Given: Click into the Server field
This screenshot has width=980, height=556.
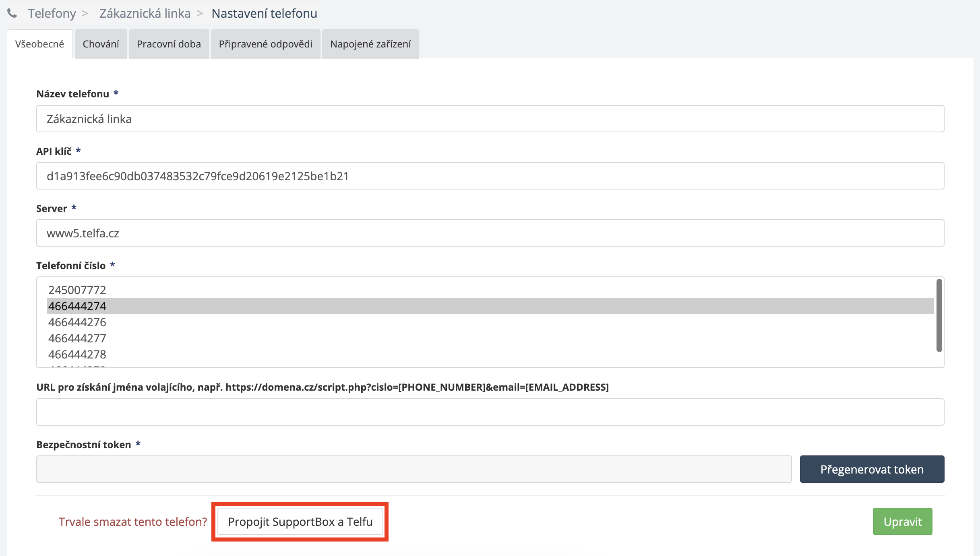Looking at the screenshot, I should point(490,233).
